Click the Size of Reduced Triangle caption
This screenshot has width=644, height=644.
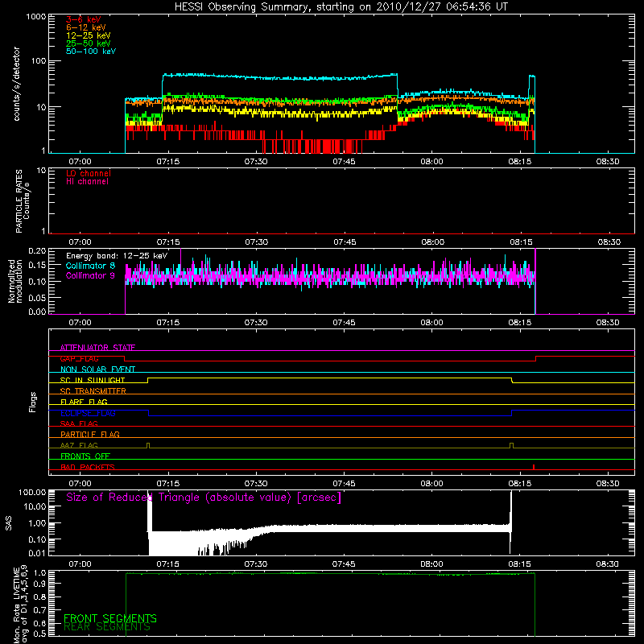coord(204,497)
